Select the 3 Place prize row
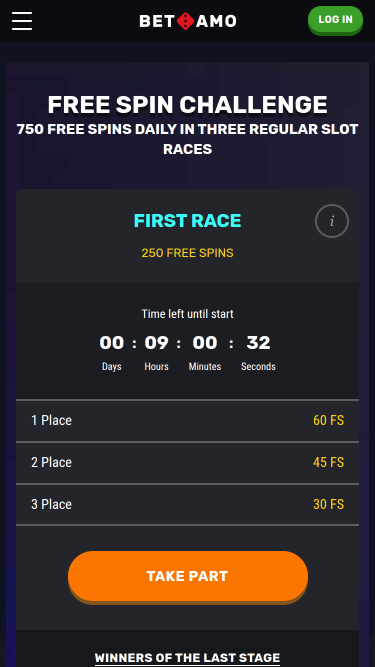The image size is (375, 667). coord(188,504)
